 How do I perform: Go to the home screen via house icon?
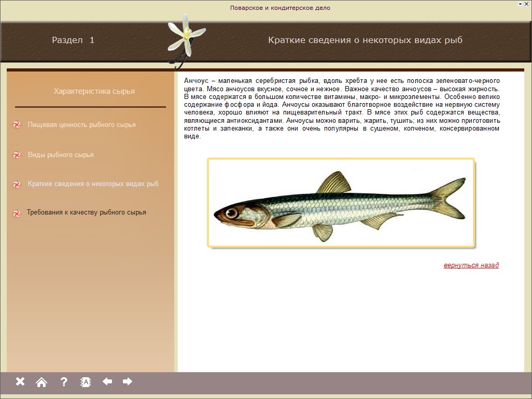pyautogui.click(x=41, y=382)
